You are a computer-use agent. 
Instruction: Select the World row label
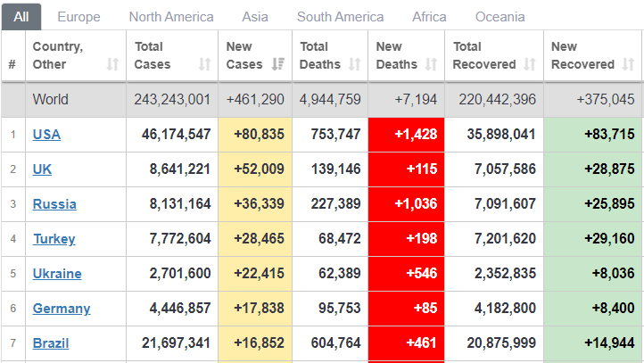point(50,99)
